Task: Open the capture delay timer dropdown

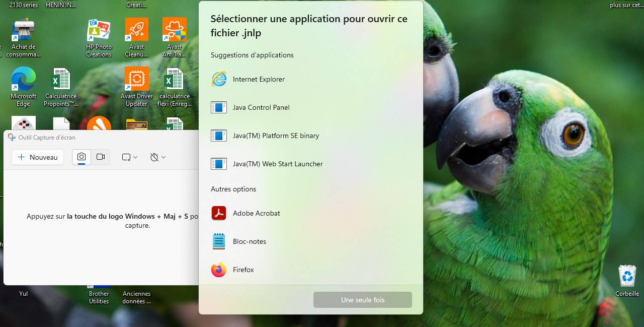Action: pos(158,157)
